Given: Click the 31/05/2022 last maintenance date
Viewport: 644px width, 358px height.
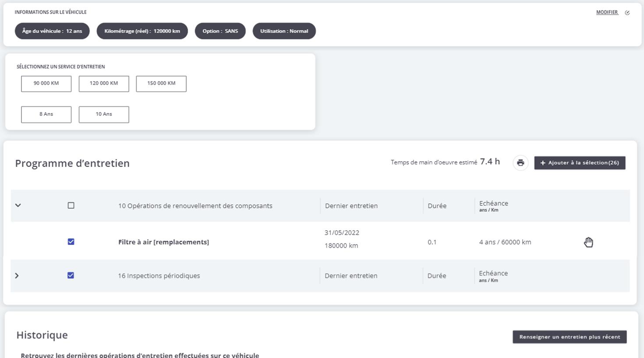Looking at the screenshot, I should click(x=342, y=233).
